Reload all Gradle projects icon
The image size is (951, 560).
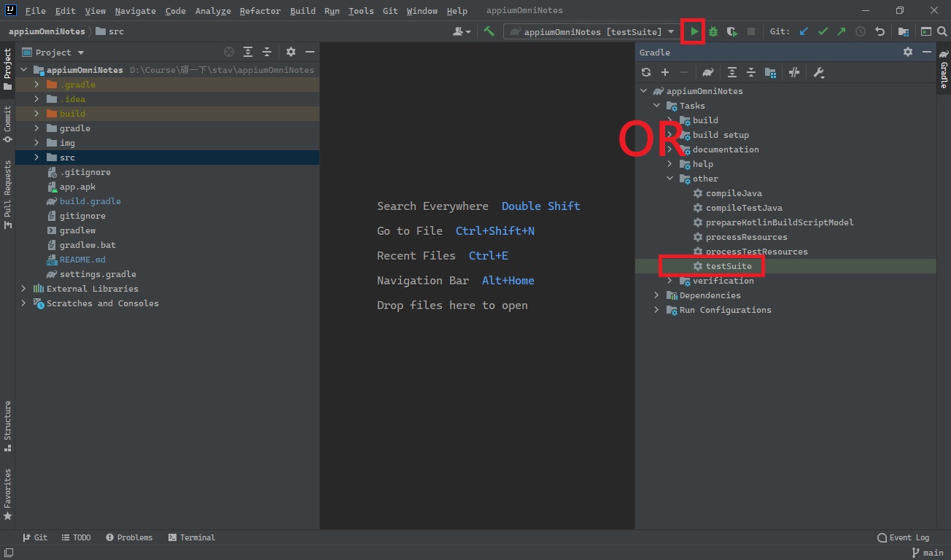pyautogui.click(x=646, y=72)
